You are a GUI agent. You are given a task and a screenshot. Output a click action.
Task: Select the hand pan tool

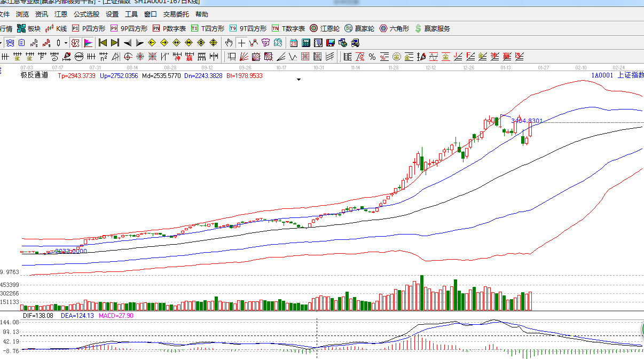229,43
